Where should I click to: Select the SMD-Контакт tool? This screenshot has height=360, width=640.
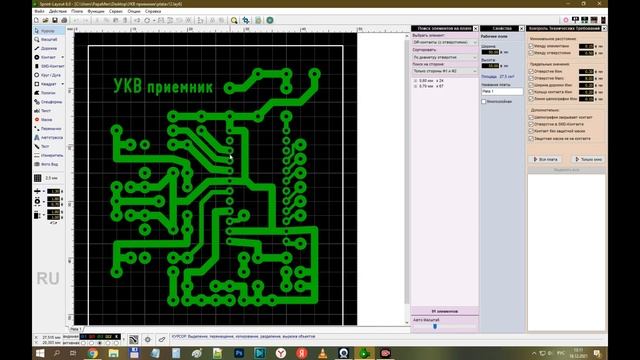pos(49,66)
